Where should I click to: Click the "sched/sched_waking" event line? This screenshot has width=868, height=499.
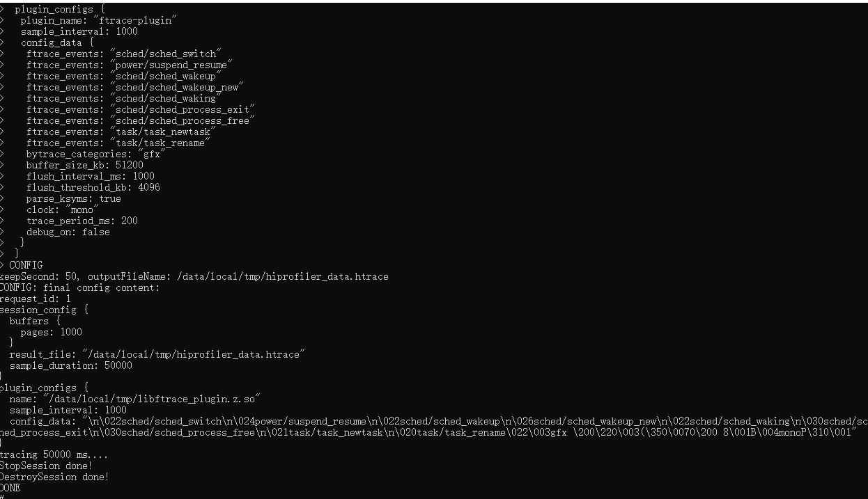124,98
